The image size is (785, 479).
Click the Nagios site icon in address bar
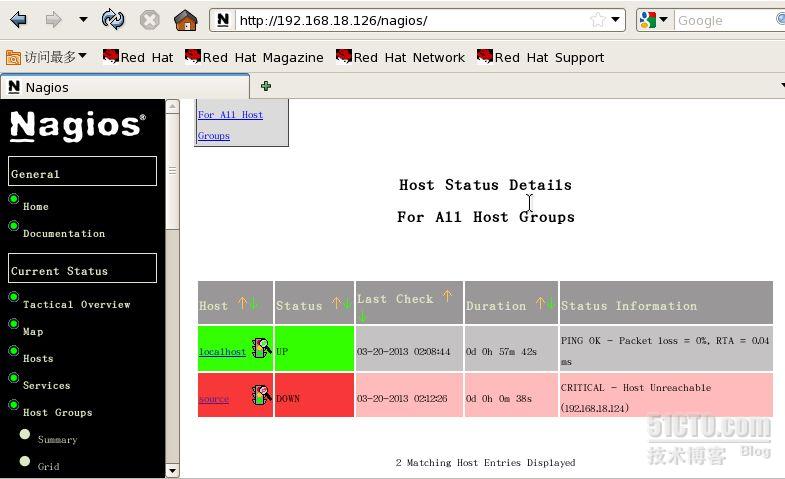point(223,20)
